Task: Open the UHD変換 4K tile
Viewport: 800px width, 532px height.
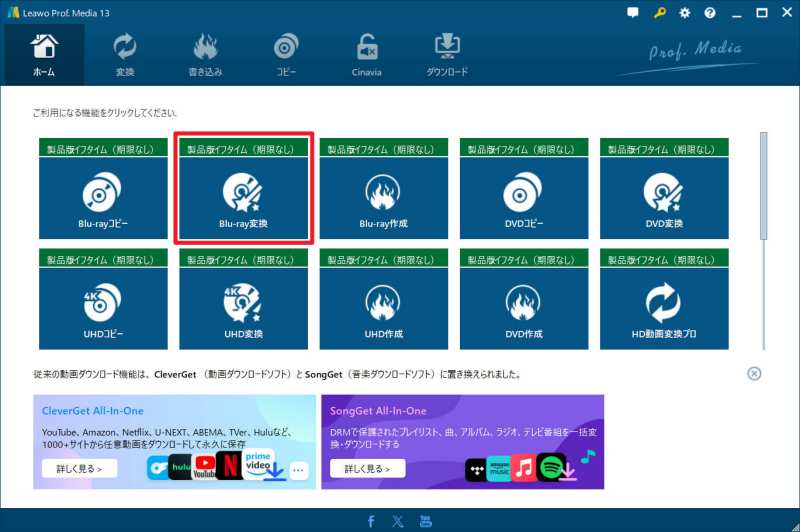Action: [x=243, y=309]
